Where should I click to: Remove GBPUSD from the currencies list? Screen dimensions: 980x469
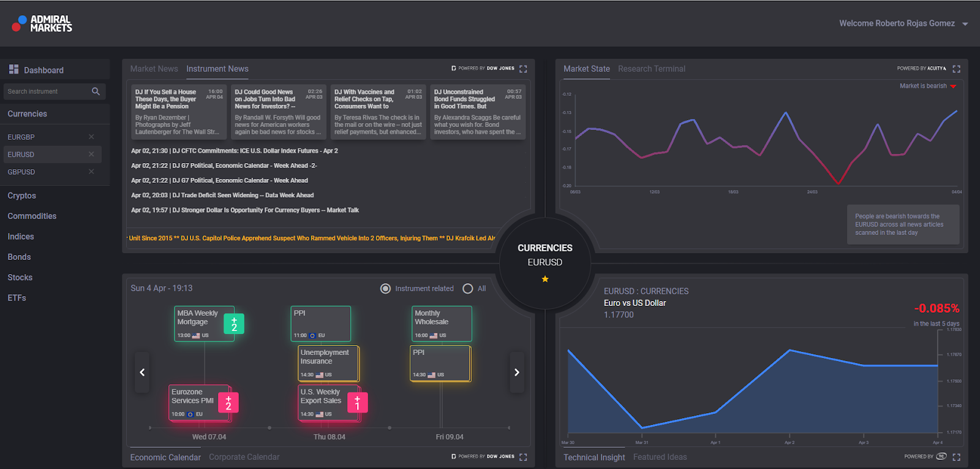pos(91,172)
